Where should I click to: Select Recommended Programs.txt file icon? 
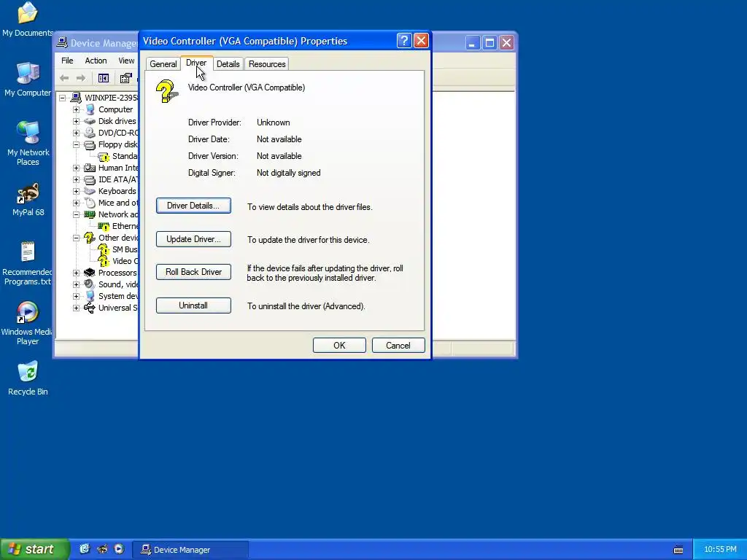pos(28,263)
